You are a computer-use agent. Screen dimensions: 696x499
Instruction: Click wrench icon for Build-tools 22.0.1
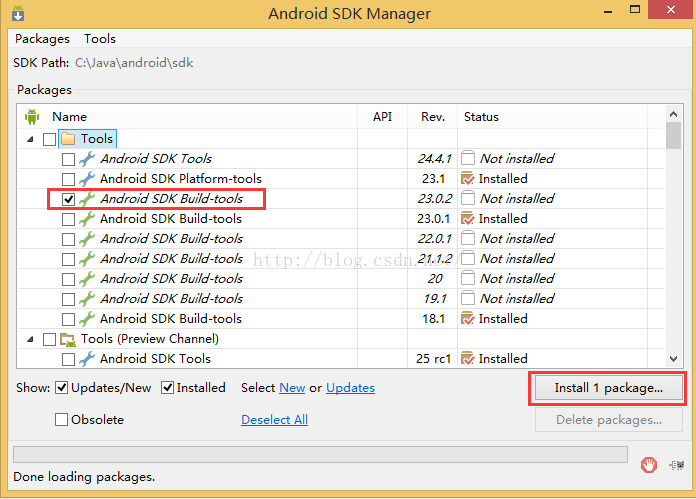(x=87, y=239)
